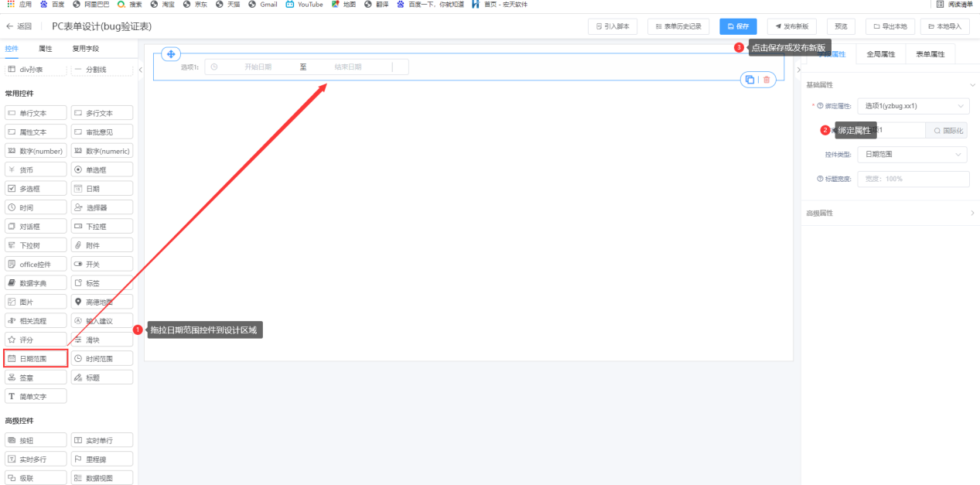
Task: Choose the 数字(number) control
Action: 36,151
